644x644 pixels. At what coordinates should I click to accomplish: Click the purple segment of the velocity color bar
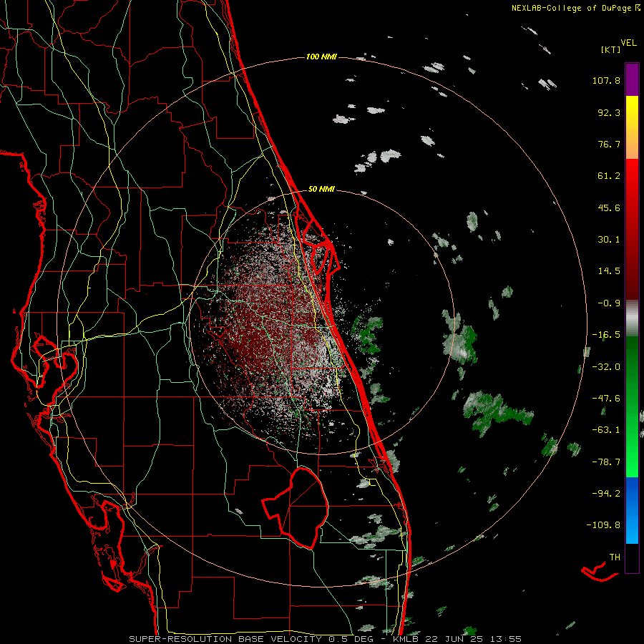(x=632, y=79)
